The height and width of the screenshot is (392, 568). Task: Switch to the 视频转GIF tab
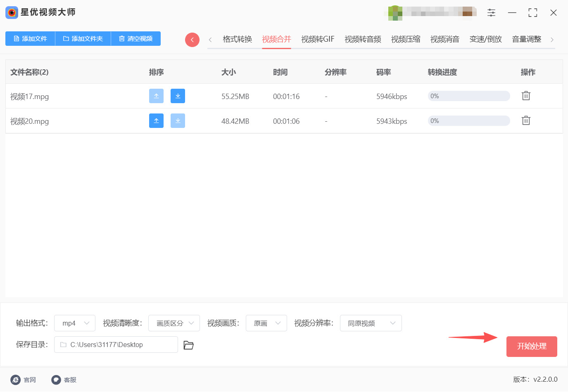(318, 39)
